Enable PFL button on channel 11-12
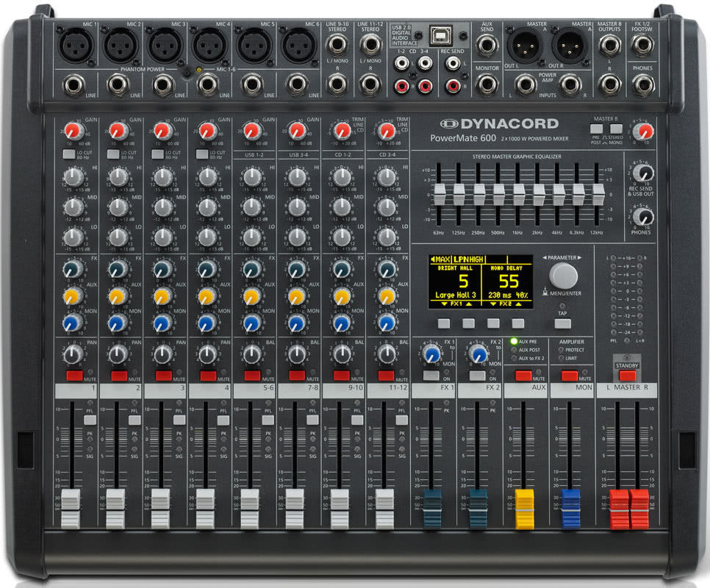This screenshot has width=710, height=588. pyautogui.click(x=401, y=420)
